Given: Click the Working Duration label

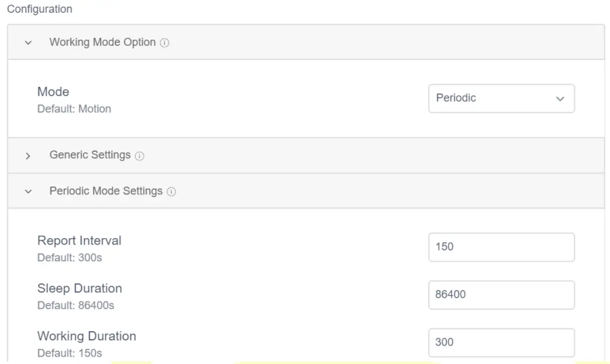Looking at the screenshot, I should 86,336.
